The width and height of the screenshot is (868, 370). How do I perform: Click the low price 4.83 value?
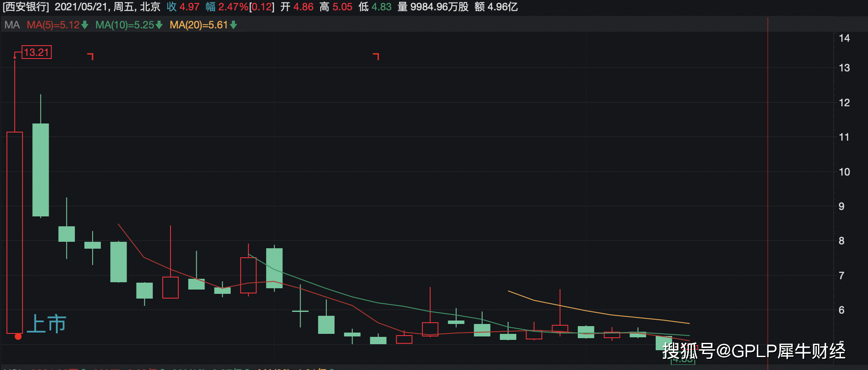click(381, 7)
